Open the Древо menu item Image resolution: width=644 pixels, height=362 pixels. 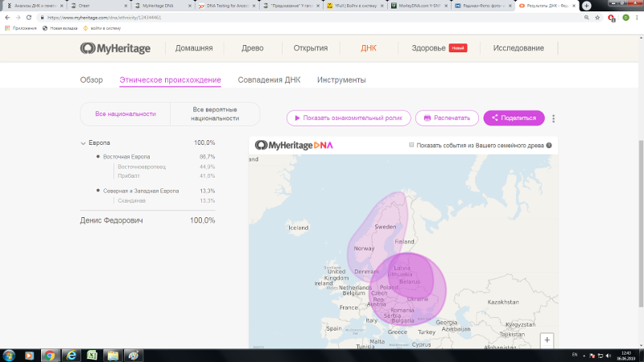tap(252, 48)
